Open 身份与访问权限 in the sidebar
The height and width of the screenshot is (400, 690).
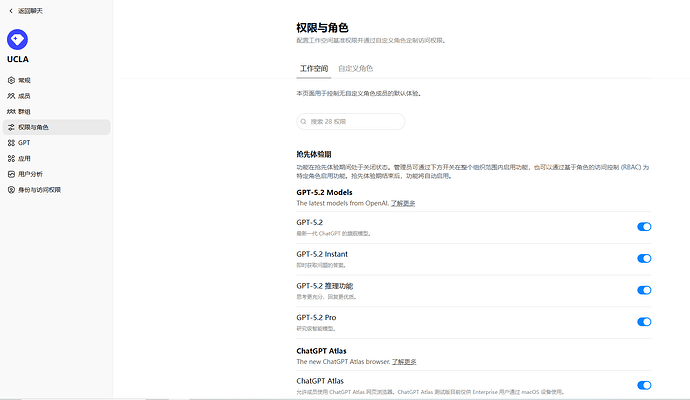[x=56, y=190]
